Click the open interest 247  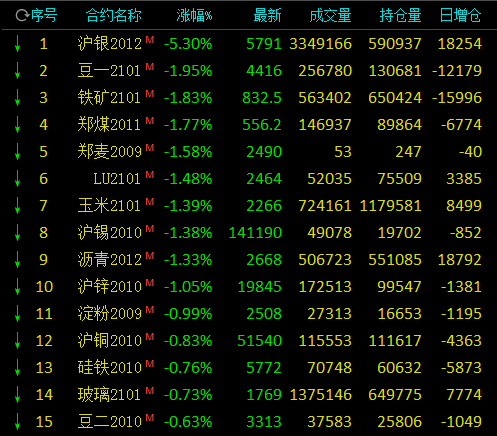(x=408, y=152)
